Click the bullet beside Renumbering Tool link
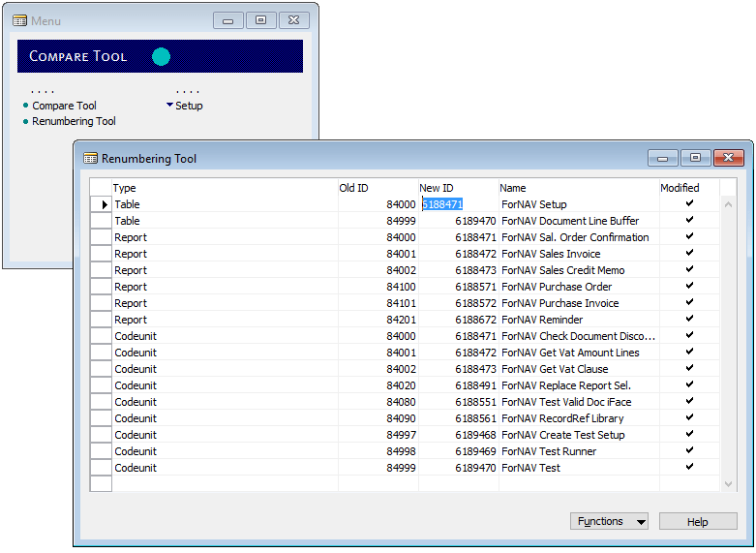This screenshot has width=756, height=553. click(x=26, y=122)
